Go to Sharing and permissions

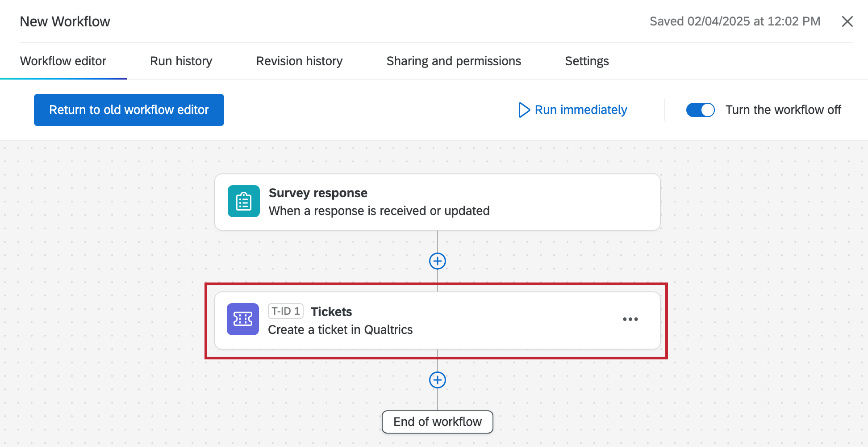click(453, 61)
